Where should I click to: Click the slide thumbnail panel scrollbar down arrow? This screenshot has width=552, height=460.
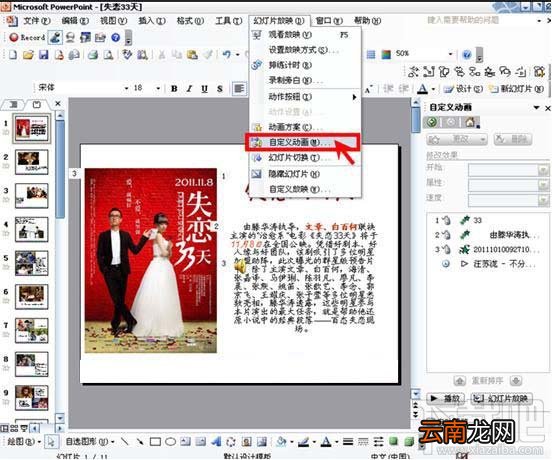pyautogui.click(x=60, y=418)
